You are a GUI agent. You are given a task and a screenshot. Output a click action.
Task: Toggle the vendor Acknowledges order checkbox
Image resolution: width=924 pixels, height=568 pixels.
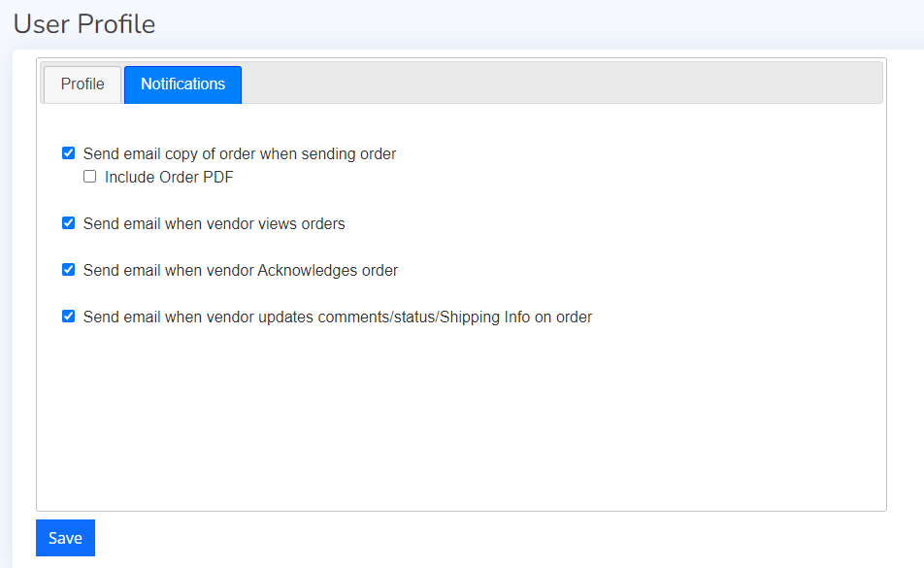point(69,270)
